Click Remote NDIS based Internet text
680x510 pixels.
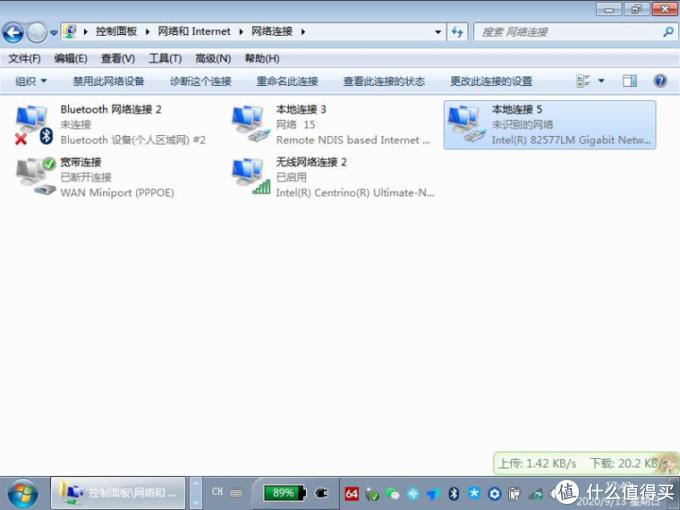tap(353, 140)
